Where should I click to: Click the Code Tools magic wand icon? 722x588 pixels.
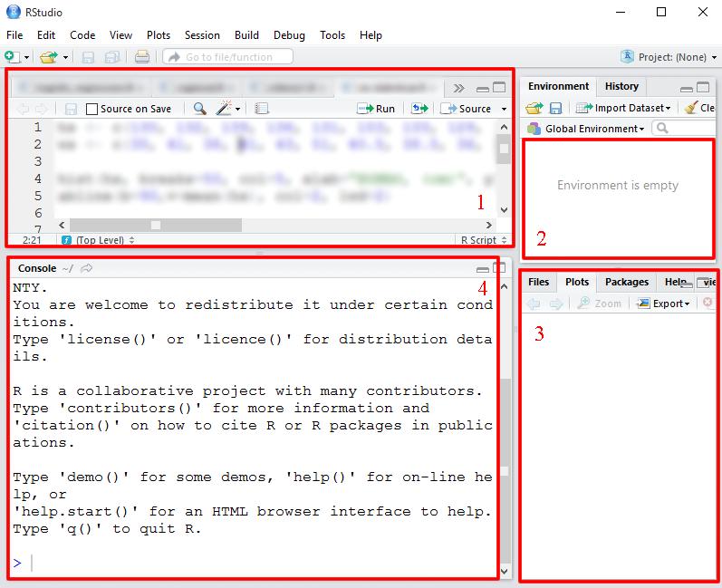(224, 109)
